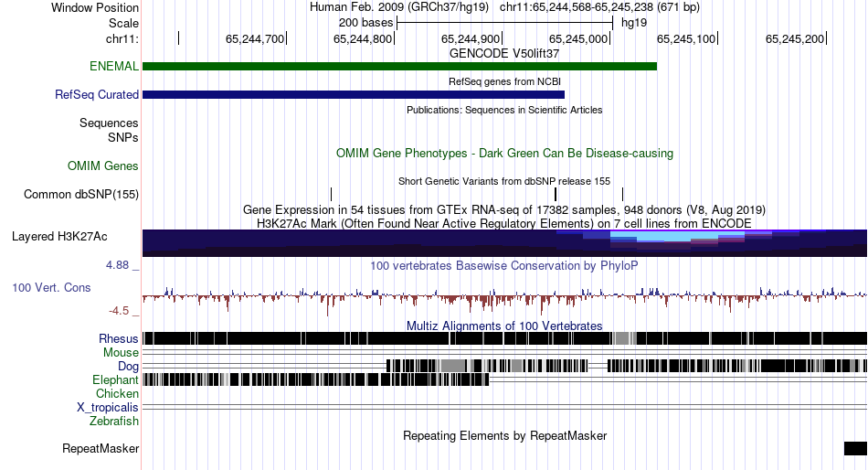868x470 pixels.
Task: Click the RefSeq Curated track label
Action: click(97, 95)
